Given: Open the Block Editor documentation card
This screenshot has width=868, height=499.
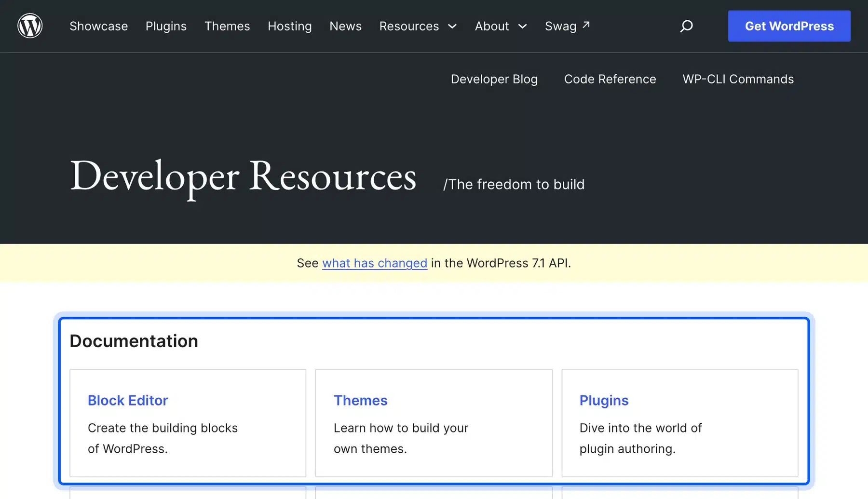Looking at the screenshot, I should [188, 423].
